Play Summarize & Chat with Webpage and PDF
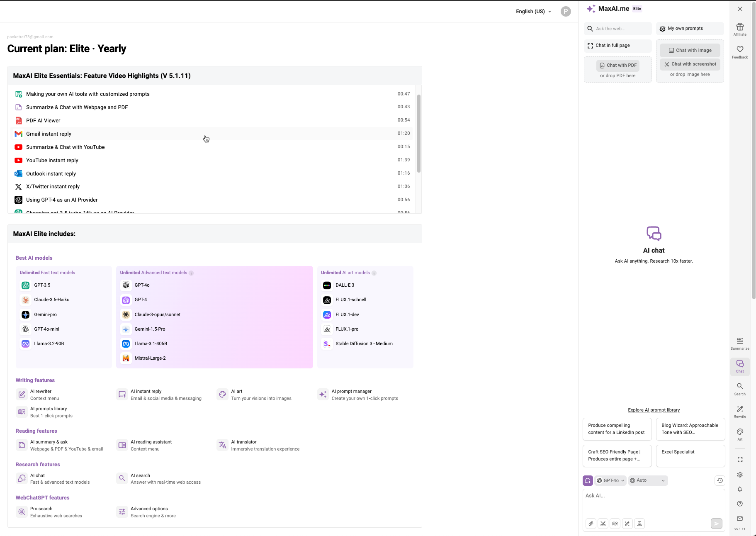 pos(212,107)
